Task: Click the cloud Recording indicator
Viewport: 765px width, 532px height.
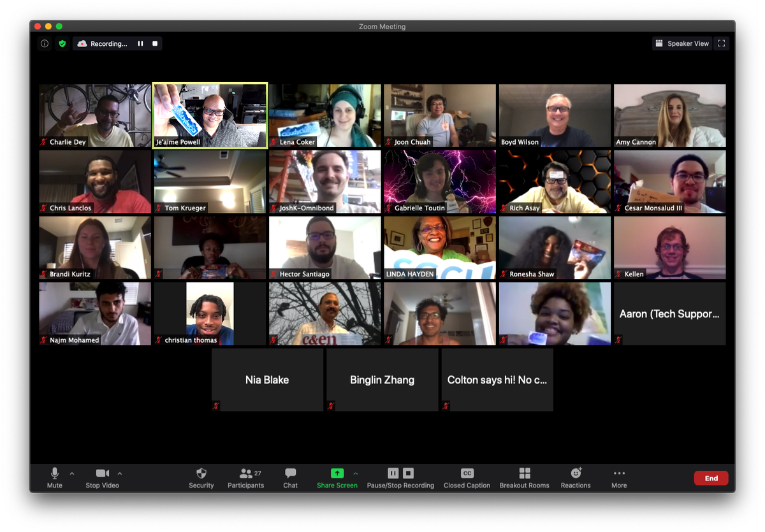Action: coord(103,44)
